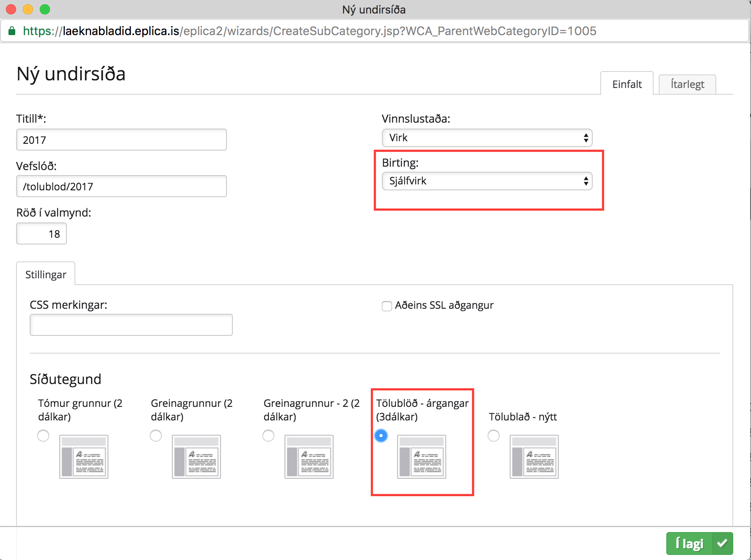Open the Birting dropdown showing Sjálfvirk
Screen dimensions: 751x560
(x=487, y=181)
